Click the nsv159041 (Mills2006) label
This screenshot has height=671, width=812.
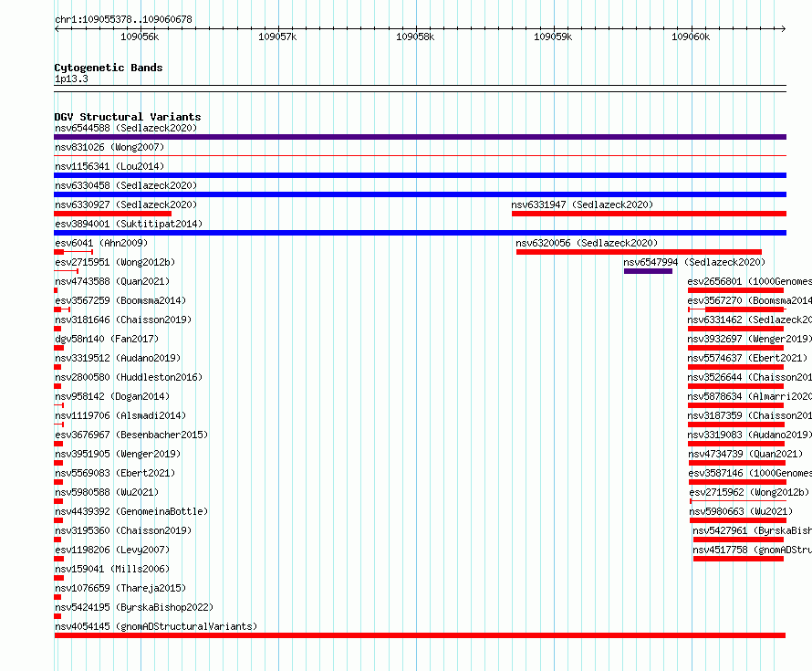click(112, 569)
